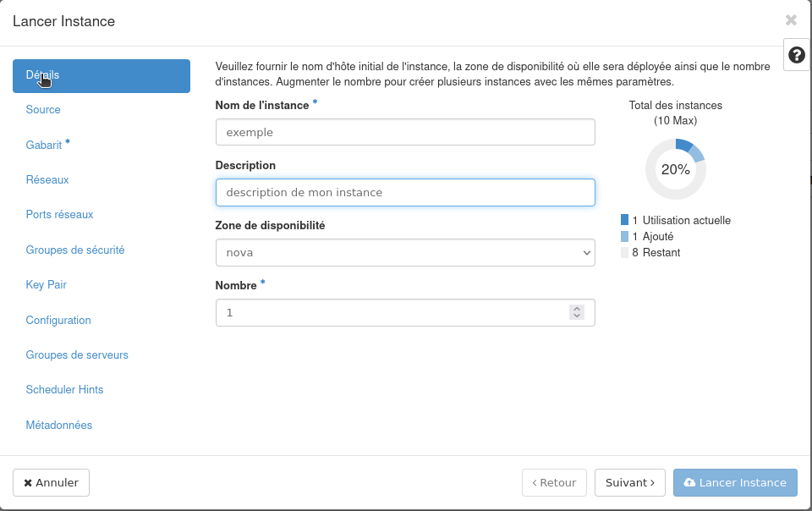Increase the Nombre value with up arrow
Screen dimensions: 812x511
pos(576,309)
